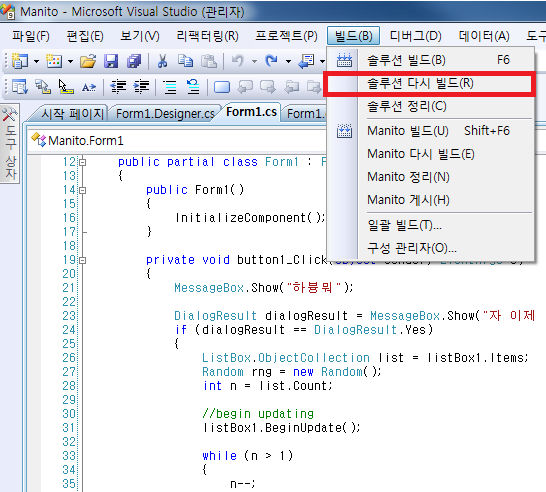This screenshot has height=492, width=546.
Task: Click the Visual Studio title bar icon
Action: (8, 11)
